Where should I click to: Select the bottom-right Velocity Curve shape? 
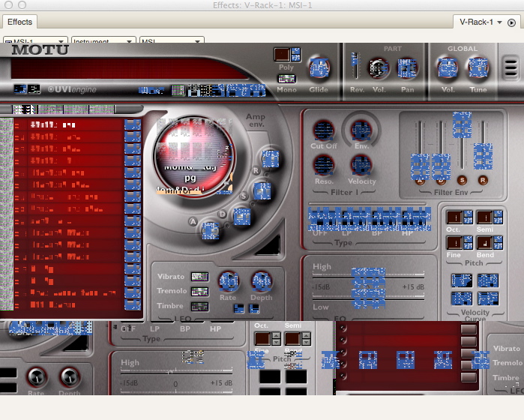[x=488, y=298]
